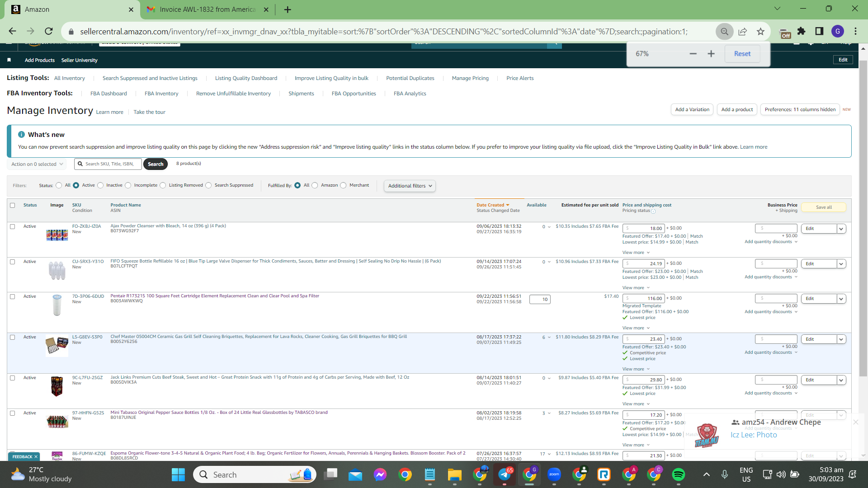The height and width of the screenshot is (488, 868).
Task: Tick the select-all checkbox in table header
Action: [13, 206]
